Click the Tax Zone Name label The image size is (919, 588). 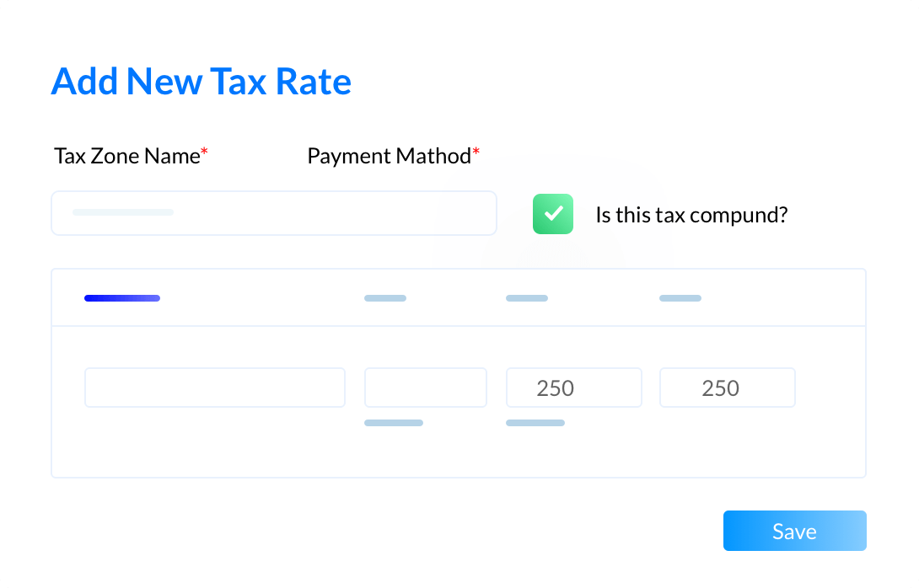click(127, 156)
